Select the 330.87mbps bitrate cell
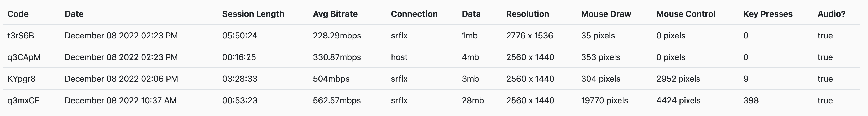 tap(337, 57)
